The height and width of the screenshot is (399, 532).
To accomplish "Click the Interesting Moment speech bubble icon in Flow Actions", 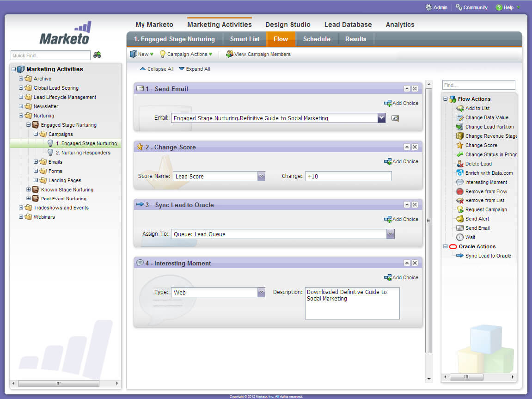I will click(x=460, y=182).
